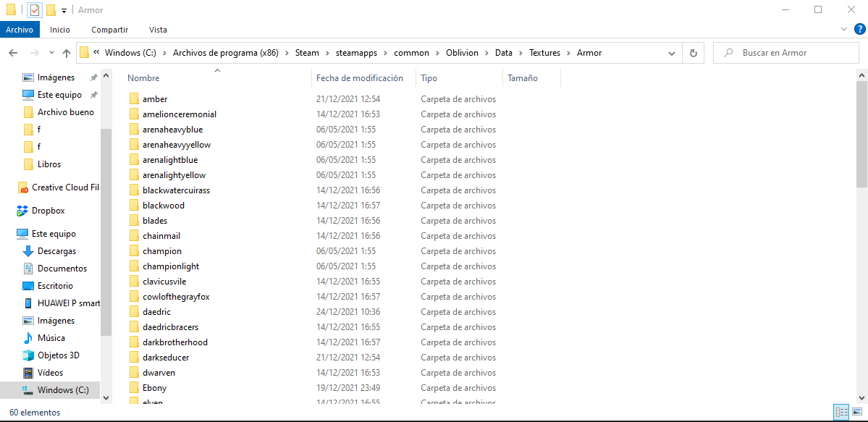
Task: Go up one folder level with the Up arrow
Action: pyautogui.click(x=67, y=53)
